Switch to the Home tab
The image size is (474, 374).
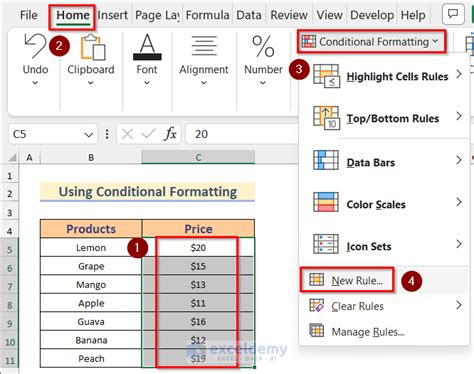(x=73, y=15)
